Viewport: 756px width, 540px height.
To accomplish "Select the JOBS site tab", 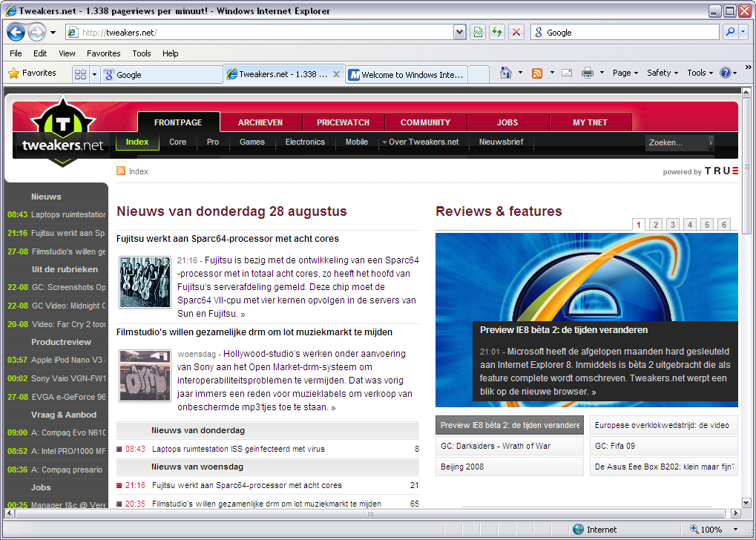I will [507, 122].
